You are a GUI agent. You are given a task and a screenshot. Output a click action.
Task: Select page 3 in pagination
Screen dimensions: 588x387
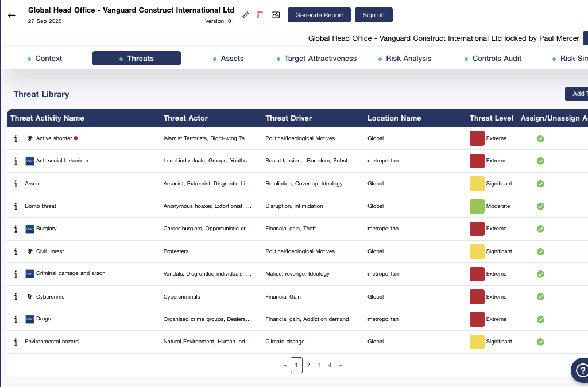(319, 365)
